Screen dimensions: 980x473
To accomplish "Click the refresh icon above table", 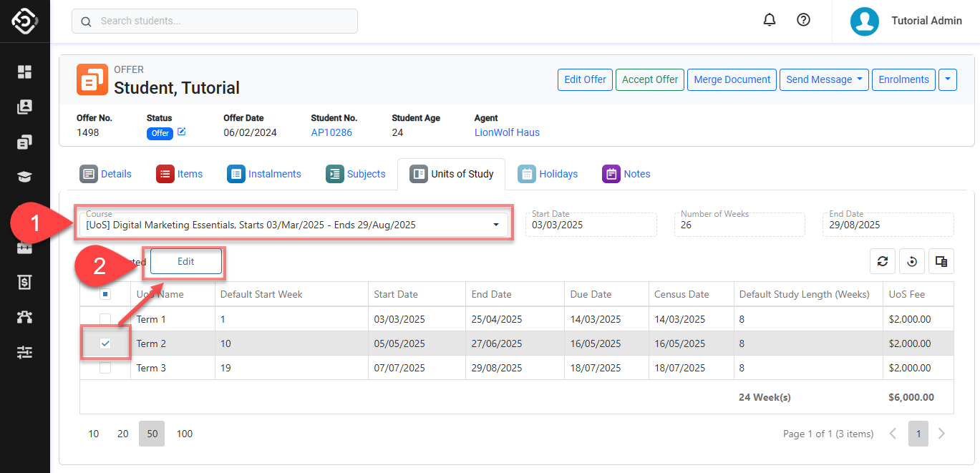I will pyautogui.click(x=882, y=261).
